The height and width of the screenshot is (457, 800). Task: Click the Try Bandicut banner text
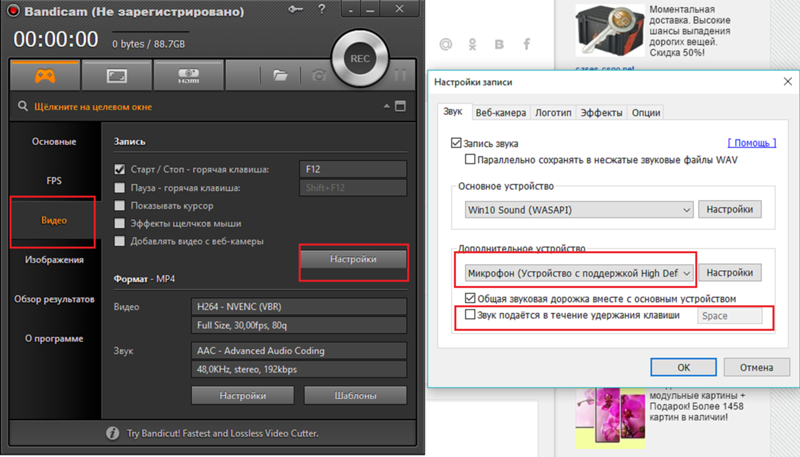pyautogui.click(x=222, y=433)
